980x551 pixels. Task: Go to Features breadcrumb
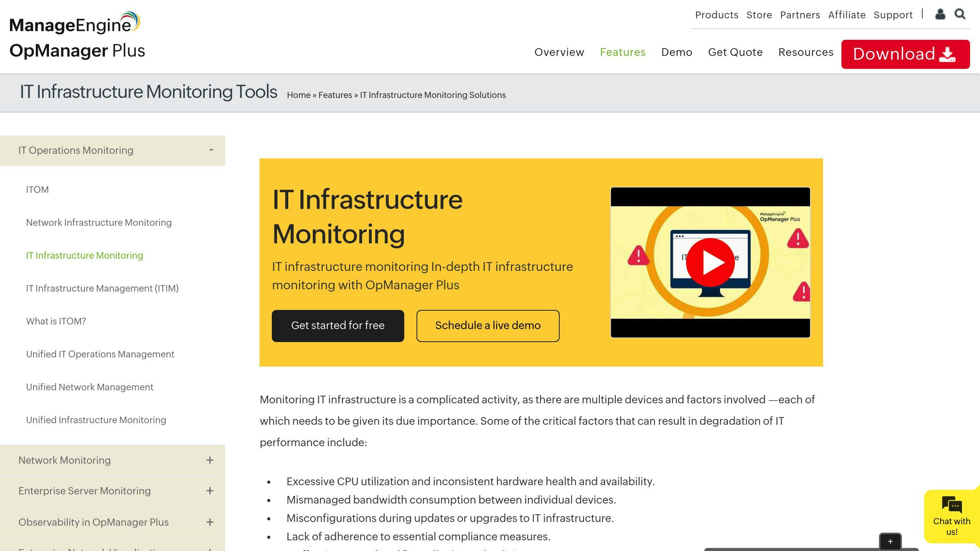coord(335,95)
